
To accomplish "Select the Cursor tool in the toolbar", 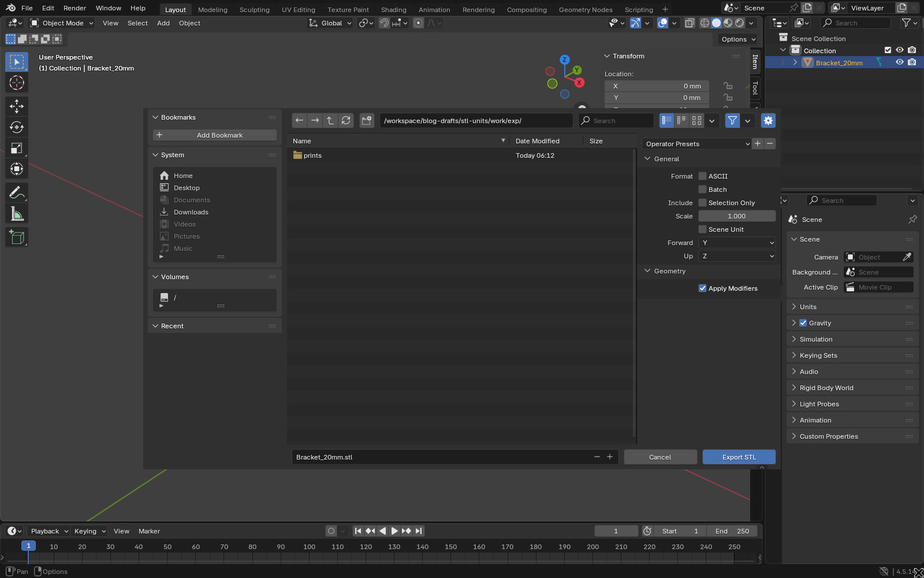I will tap(17, 83).
